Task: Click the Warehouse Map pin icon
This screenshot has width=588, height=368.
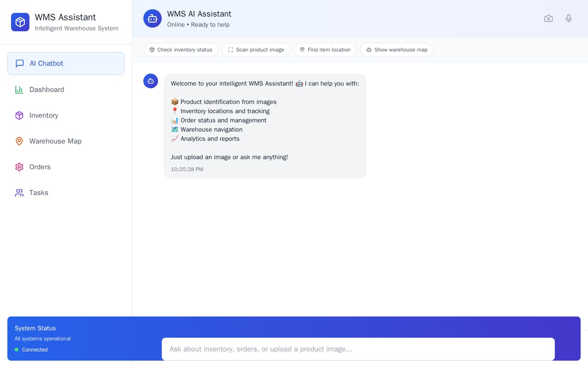Action: click(19, 141)
